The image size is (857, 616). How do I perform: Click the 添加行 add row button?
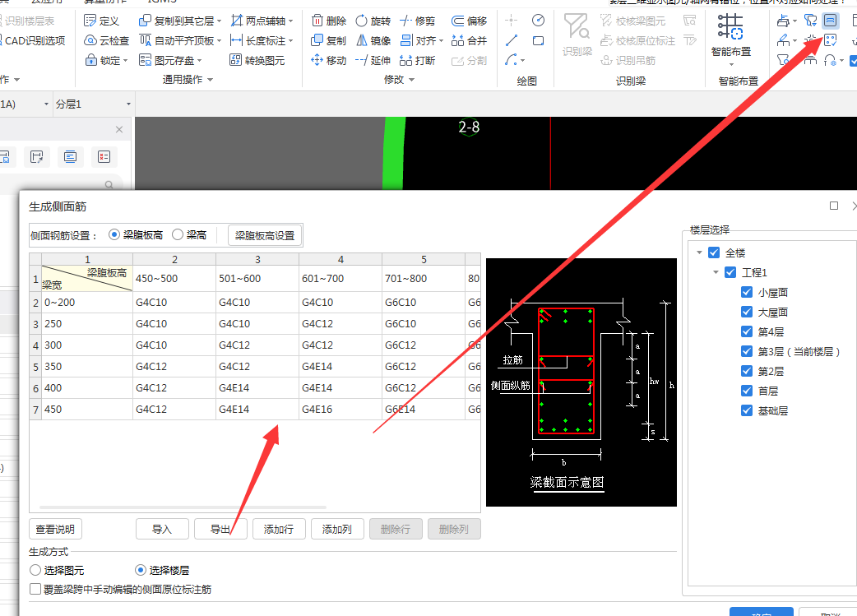279,529
